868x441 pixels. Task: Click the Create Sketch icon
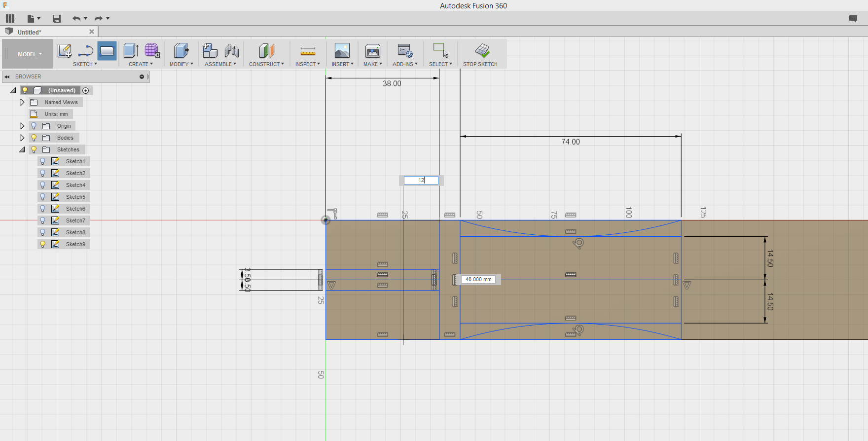click(65, 51)
